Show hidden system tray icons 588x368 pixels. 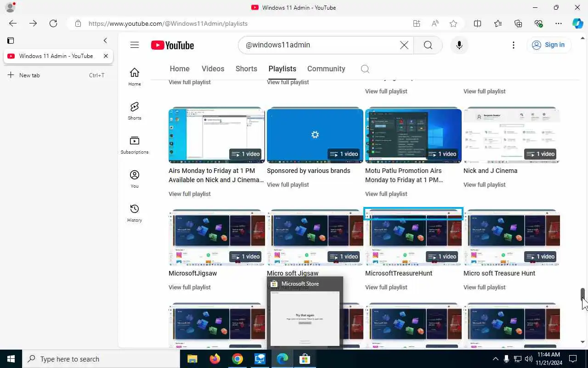tap(496, 359)
